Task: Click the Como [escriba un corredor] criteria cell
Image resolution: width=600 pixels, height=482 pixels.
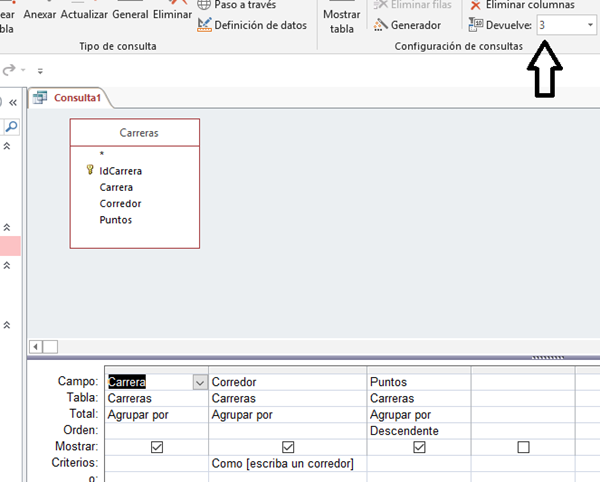Action: point(288,463)
